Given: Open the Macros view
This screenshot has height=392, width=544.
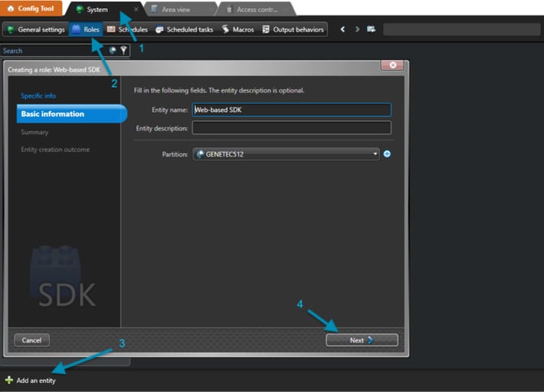Looking at the screenshot, I should tap(238, 29).
